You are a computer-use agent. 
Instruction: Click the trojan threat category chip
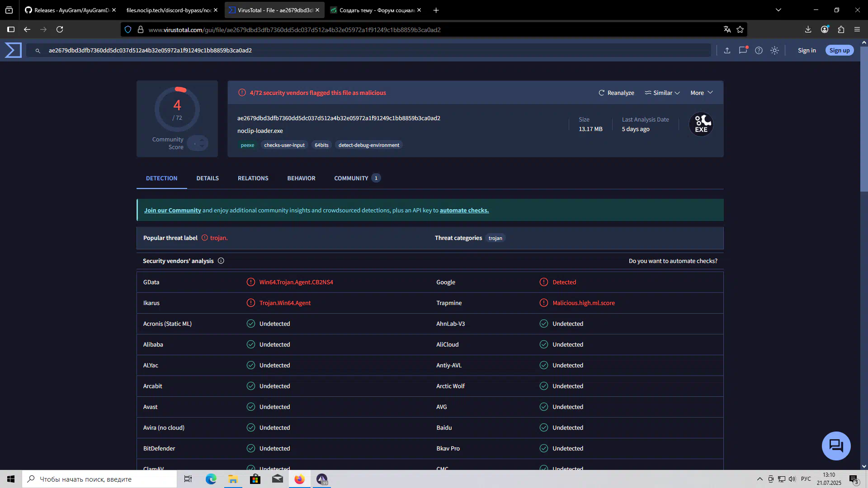pos(495,238)
